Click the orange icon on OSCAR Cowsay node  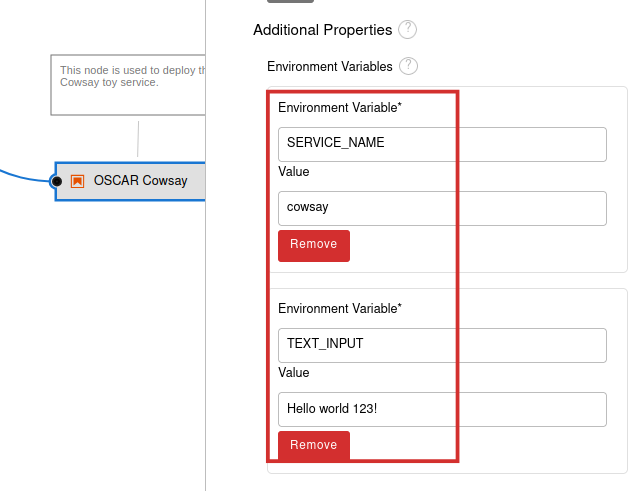click(77, 181)
